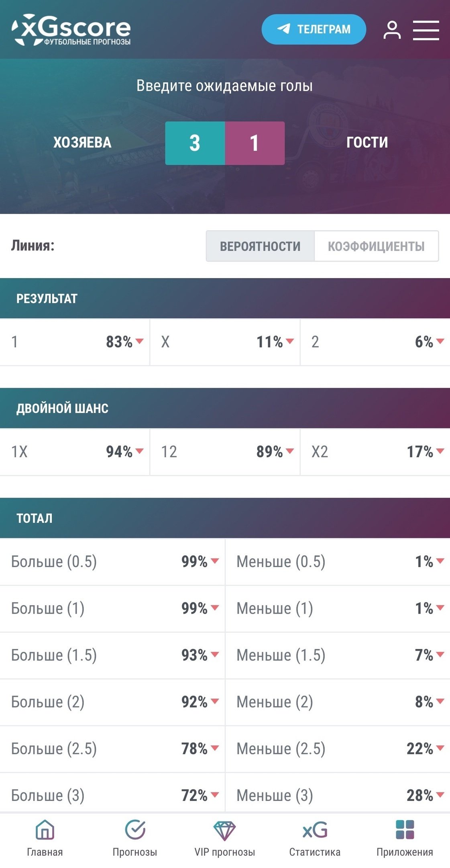Screen dimensions: 450x868
Task: Select the Меньше (1.5) total row
Action: [338, 655]
